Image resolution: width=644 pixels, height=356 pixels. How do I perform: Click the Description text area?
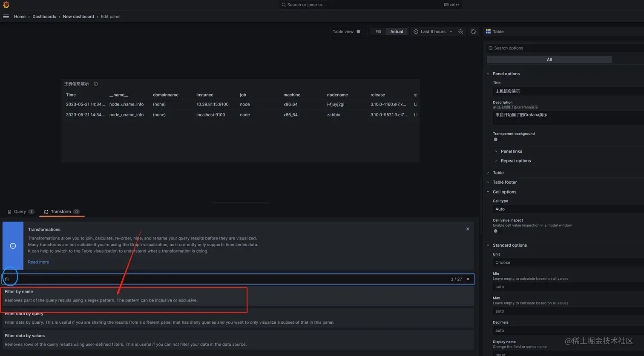568,118
